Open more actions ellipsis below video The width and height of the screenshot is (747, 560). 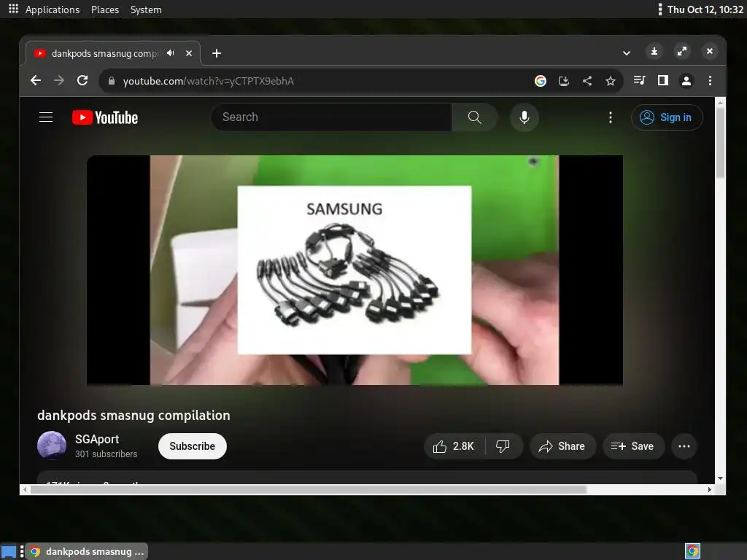684,446
